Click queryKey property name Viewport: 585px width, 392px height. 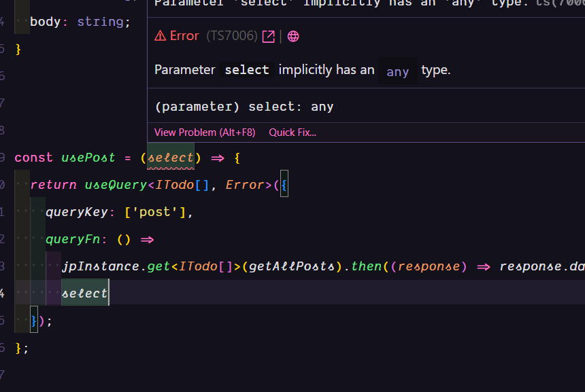pos(76,212)
